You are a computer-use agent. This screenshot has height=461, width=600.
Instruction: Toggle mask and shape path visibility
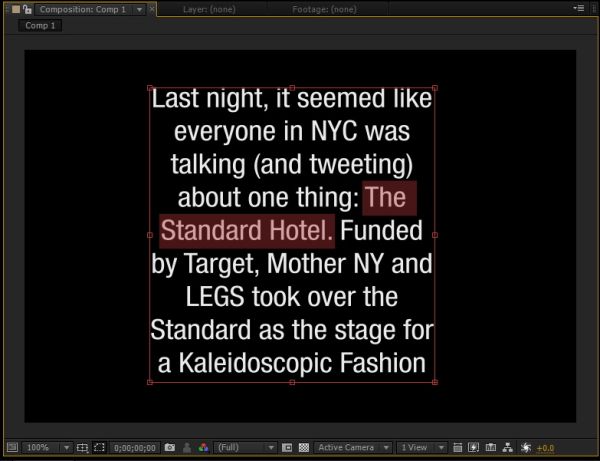(x=99, y=447)
